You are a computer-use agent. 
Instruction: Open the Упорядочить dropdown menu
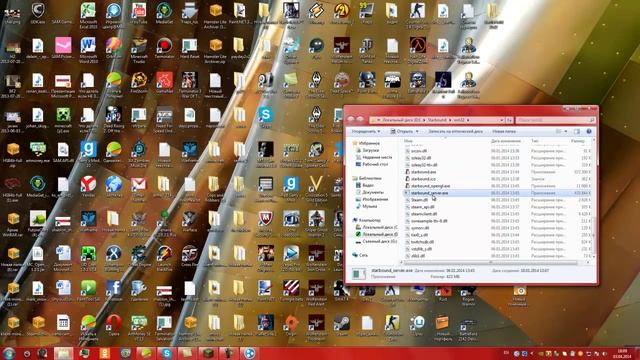tap(366, 131)
